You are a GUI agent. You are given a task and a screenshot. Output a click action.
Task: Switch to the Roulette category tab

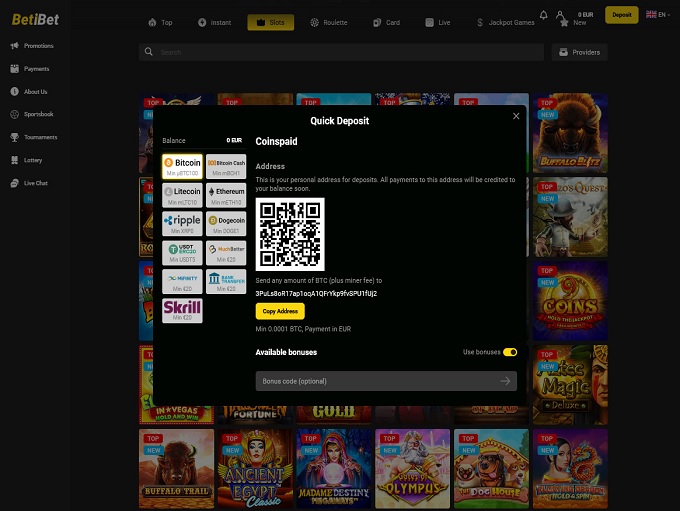(x=329, y=21)
